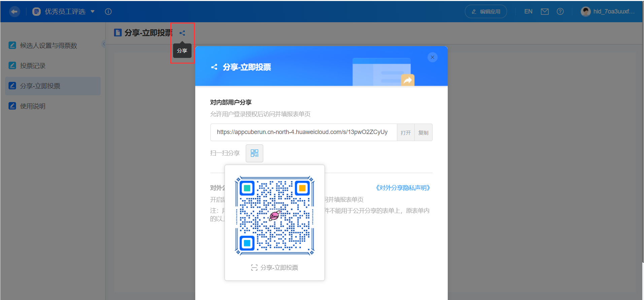
Task: Click the 分享-立即投票 page title text
Action: click(148, 33)
